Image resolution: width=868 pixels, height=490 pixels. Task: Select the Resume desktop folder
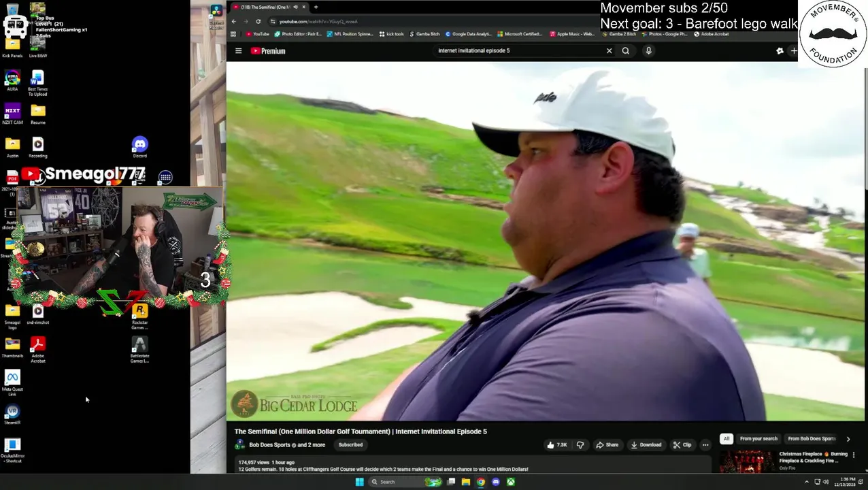click(x=38, y=114)
